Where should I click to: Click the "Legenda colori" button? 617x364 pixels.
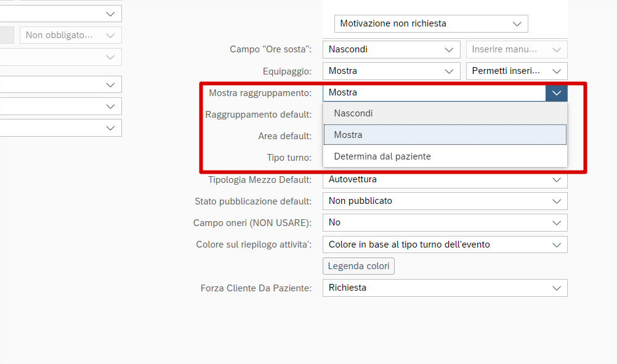pos(358,266)
